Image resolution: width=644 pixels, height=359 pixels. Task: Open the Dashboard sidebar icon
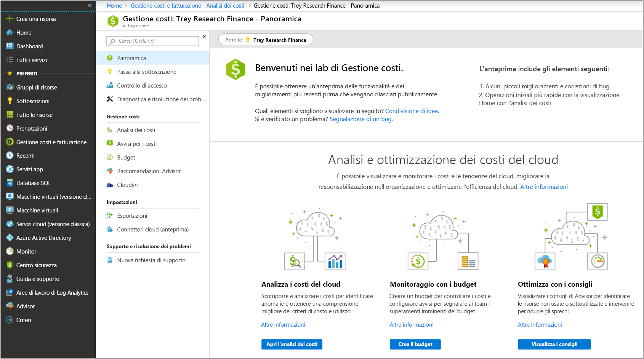pyautogui.click(x=10, y=46)
